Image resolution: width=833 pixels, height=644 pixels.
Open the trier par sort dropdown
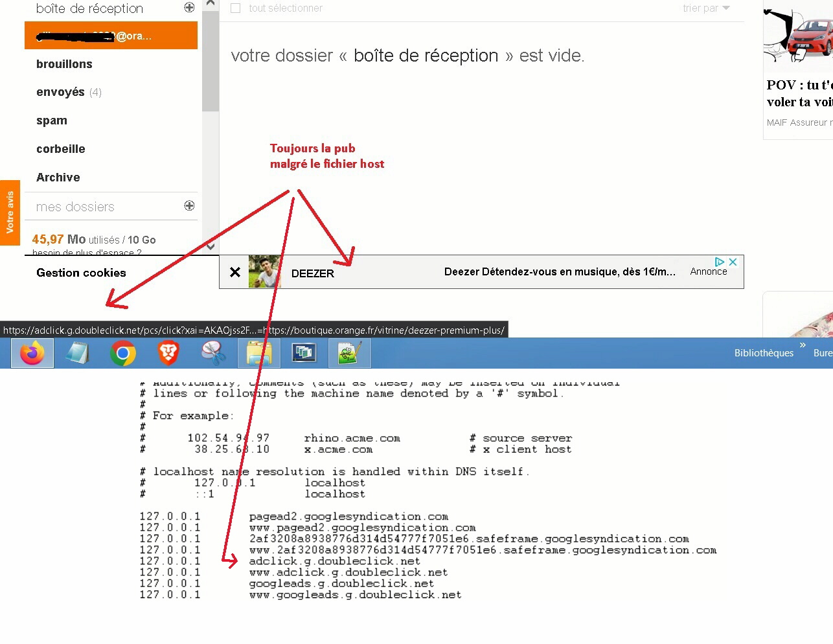[x=706, y=8]
